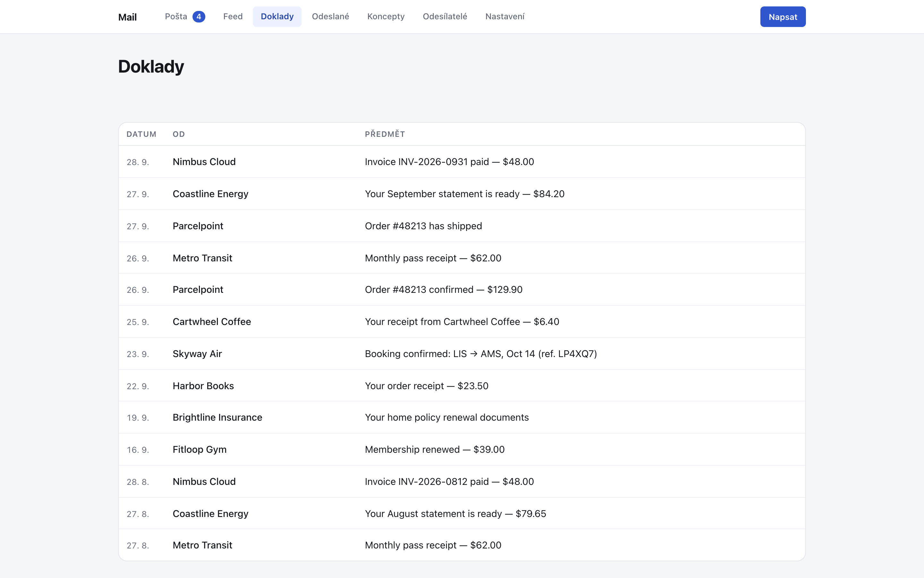This screenshot has width=924, height=578.
Task: Open Invoice INV-2026-0931 paid email
Action: (x=462, y=162)
